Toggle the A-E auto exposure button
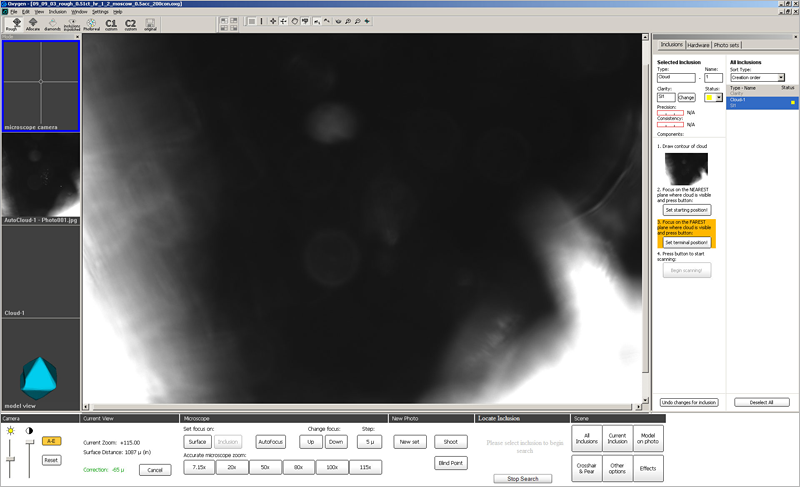This screenshot has width=800, height=487. pyautogui.click(x=51, y=440)
